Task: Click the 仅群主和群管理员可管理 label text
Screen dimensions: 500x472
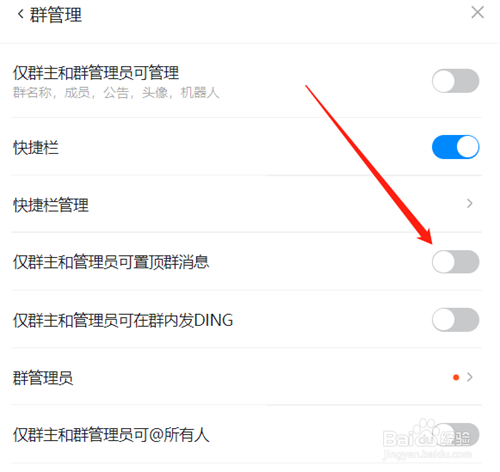Action: click(96, 73)
